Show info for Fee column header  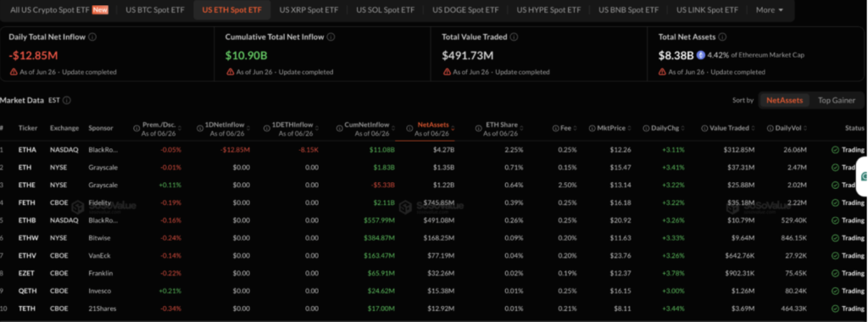point(555,128)
